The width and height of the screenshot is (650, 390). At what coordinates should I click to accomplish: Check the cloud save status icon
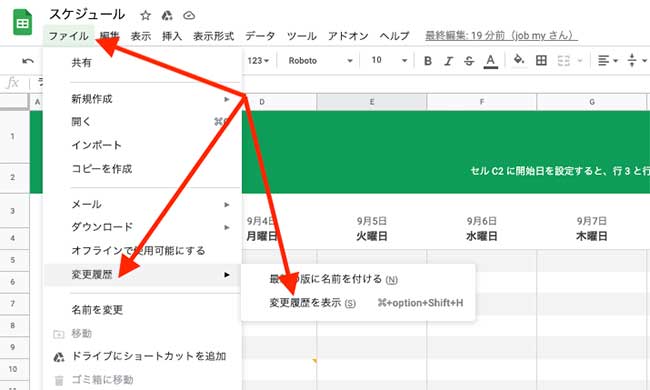point(189,16)
